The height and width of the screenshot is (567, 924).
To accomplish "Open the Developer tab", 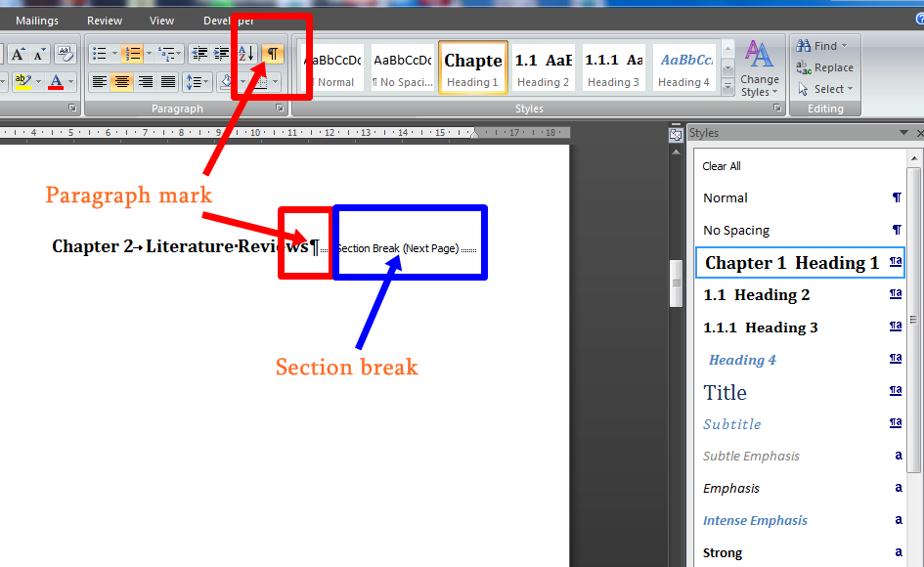I will 228,21.
